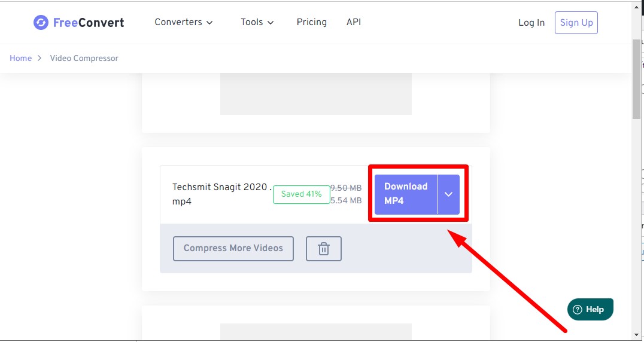Click the FreeConvert circular logo icon

41,23
